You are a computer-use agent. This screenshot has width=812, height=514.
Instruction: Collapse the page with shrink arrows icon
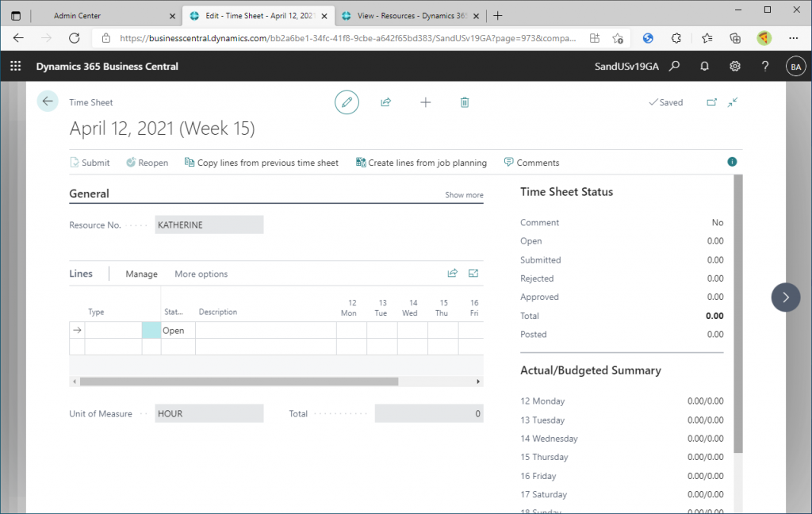733,102
